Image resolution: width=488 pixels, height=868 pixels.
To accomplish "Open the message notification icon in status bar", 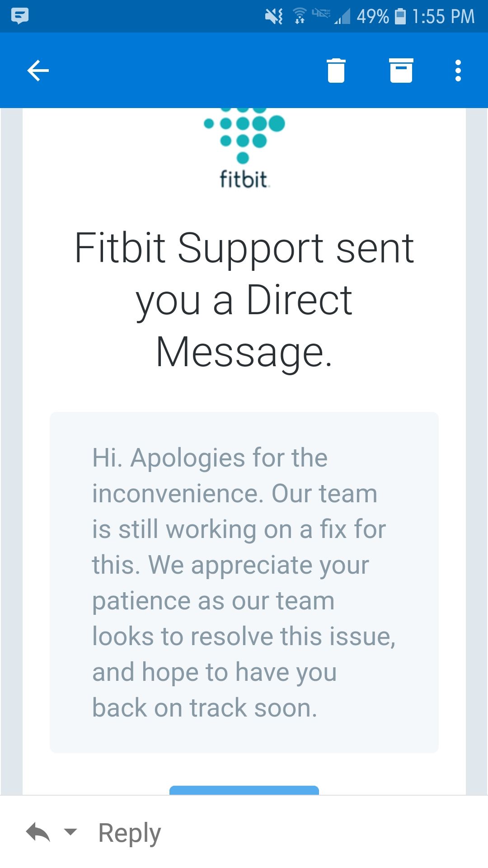I will [20, 16].
